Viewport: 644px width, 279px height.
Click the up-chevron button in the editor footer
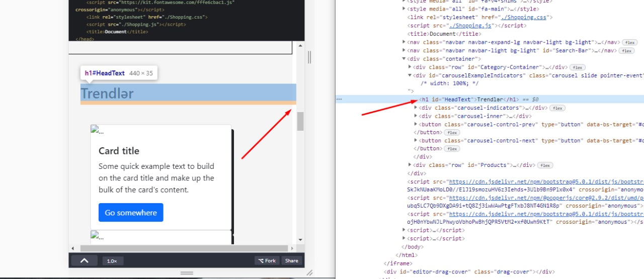pyautogui.click(x=85, y=260)
